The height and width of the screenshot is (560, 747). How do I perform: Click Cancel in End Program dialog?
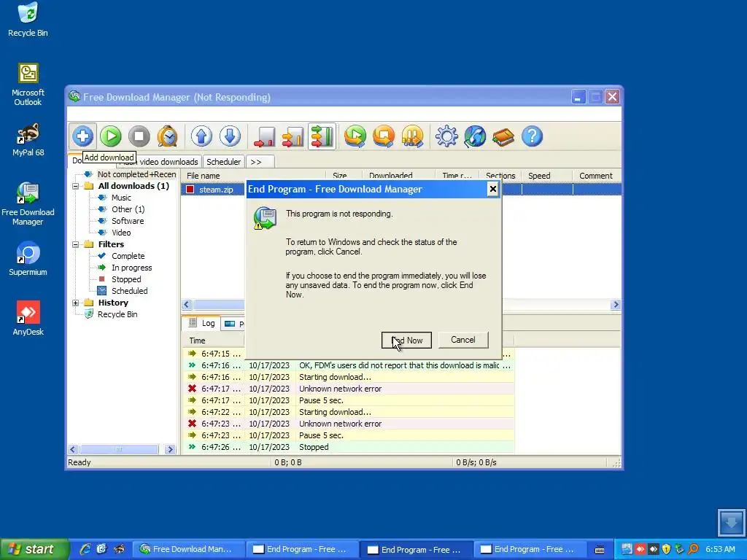tap(463, 340)
